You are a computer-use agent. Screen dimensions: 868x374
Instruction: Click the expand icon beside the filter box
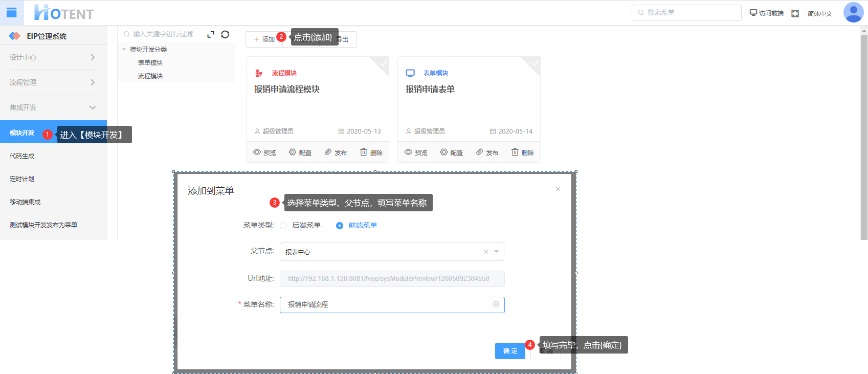click(210, 34)
